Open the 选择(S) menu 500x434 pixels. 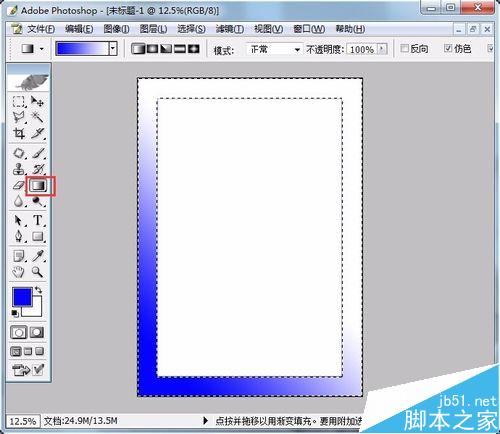click(x=191, y=29)
